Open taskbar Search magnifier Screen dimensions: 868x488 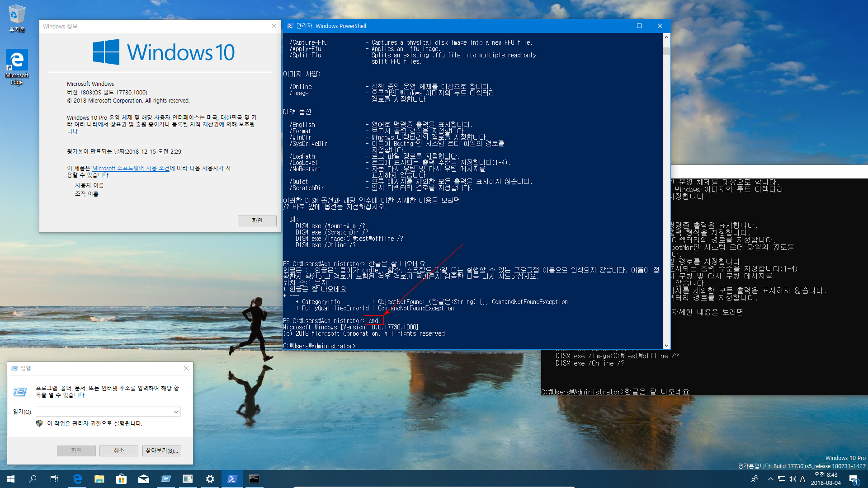(x=33, y=479)
